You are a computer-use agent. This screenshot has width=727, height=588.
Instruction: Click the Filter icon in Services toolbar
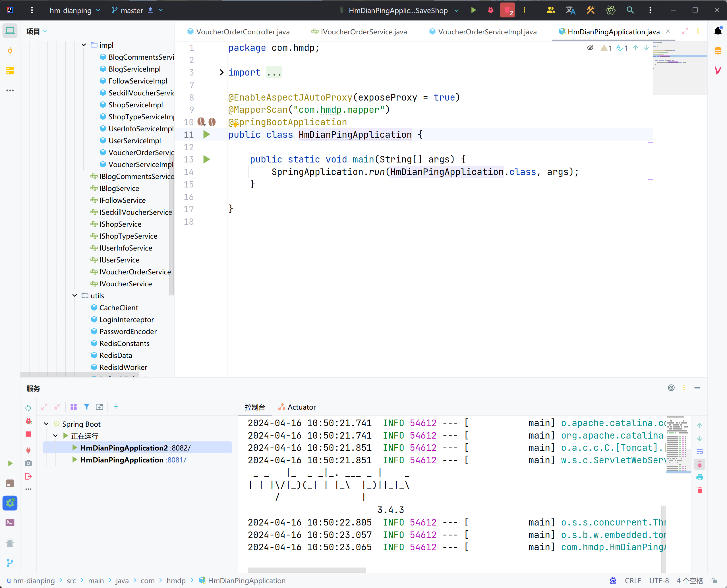(x=87, y=407)
